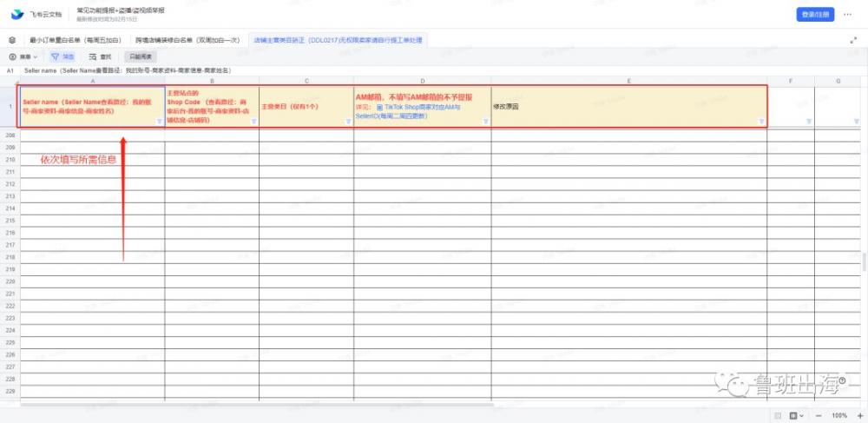Click the fullscreen expand arrows icon
This screenshot has width=868, height=423.
click(x=853, y=41)
